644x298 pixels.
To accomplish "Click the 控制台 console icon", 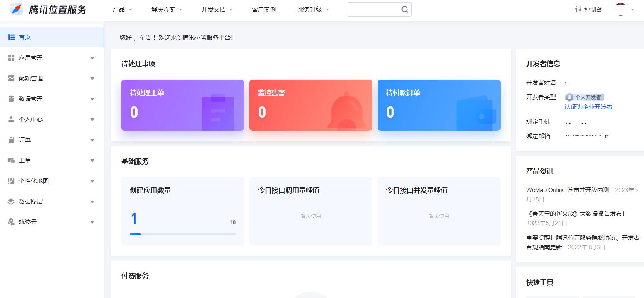I will click(x=578, y=9).
